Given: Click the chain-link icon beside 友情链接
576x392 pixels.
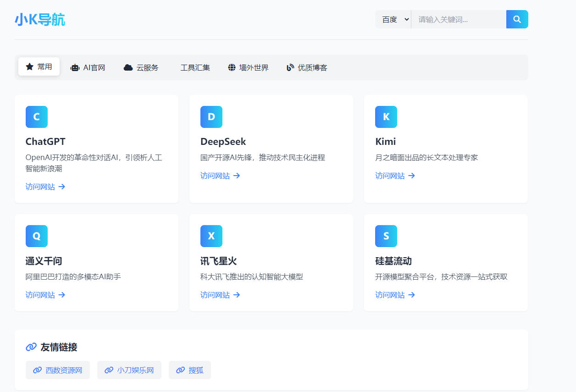Looking at the screenshot, I should click(30, 347).
